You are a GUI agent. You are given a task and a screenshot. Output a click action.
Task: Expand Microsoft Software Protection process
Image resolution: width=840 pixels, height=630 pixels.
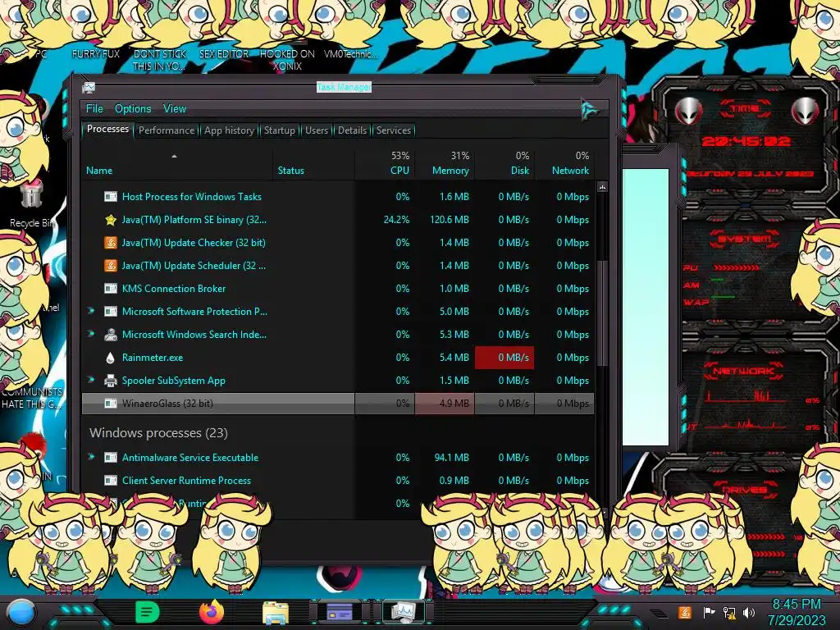91,311
